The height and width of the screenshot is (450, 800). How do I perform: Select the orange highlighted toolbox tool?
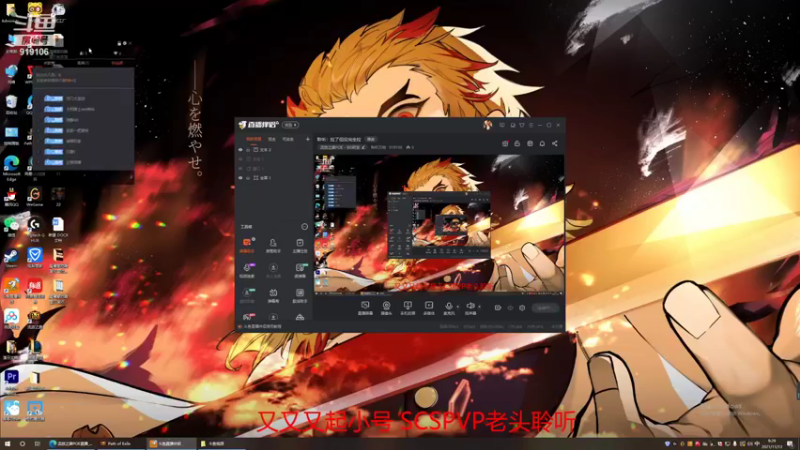tap(247, 245)
